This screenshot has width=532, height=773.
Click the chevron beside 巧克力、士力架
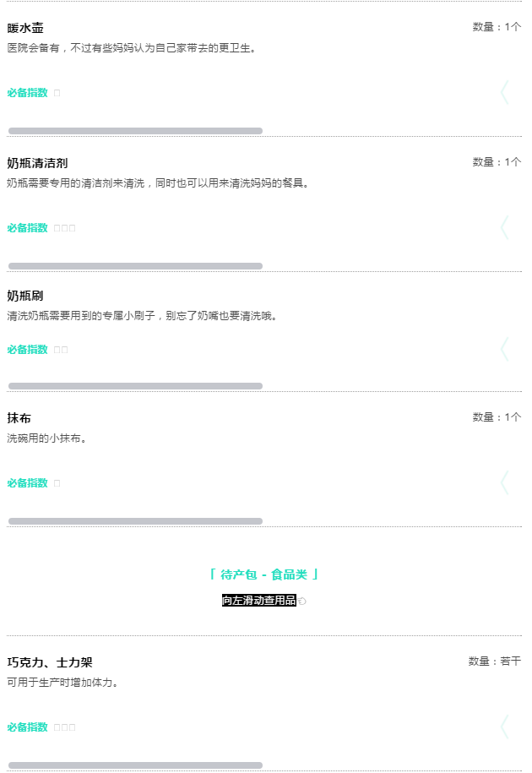click(504, 727)
